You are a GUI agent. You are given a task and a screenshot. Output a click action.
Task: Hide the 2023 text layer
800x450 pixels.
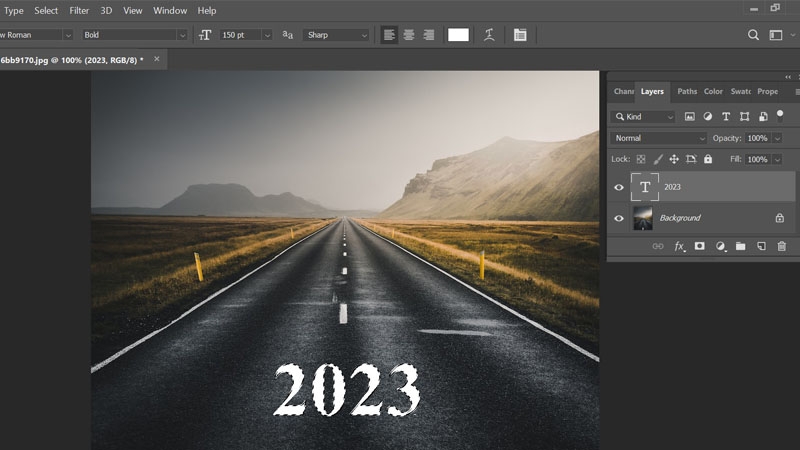619,187
